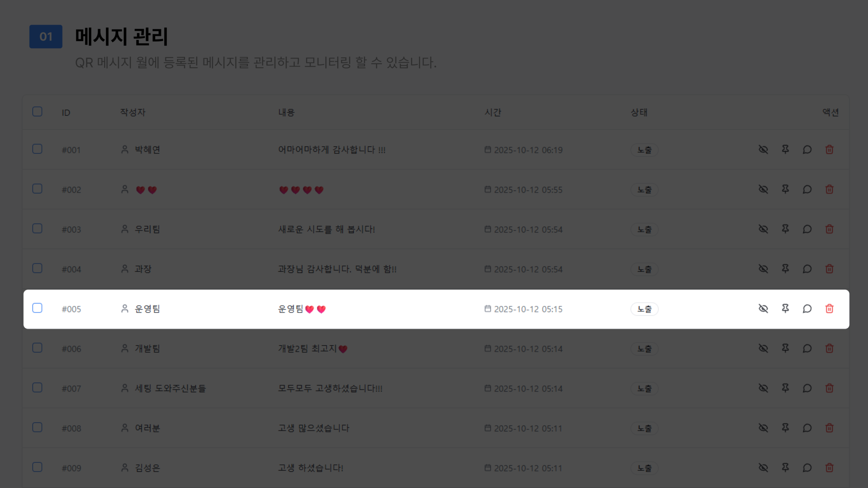Click the 작성자 column header

(x=132, y=113)
